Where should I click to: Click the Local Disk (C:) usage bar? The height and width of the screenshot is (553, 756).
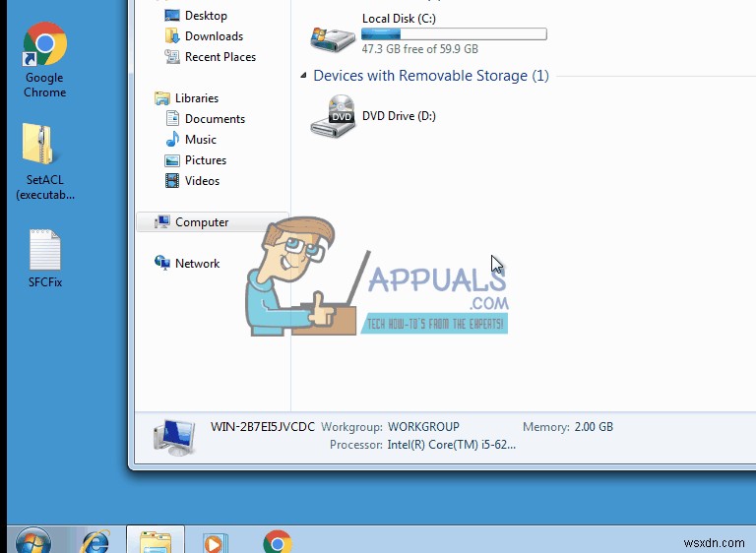(454, 33)
